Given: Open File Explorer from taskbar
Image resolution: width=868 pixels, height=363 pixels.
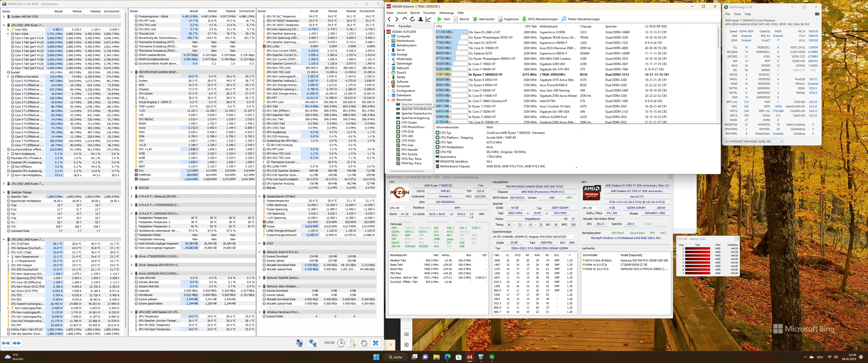Looking at the screenshot, I should click(x=436, y=357).
